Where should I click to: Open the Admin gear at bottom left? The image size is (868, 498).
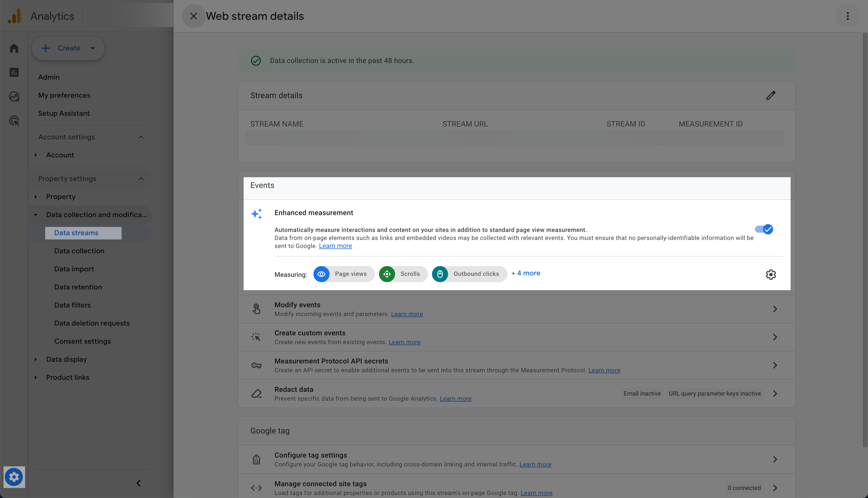pyautogui.click(x=14, y=477)
